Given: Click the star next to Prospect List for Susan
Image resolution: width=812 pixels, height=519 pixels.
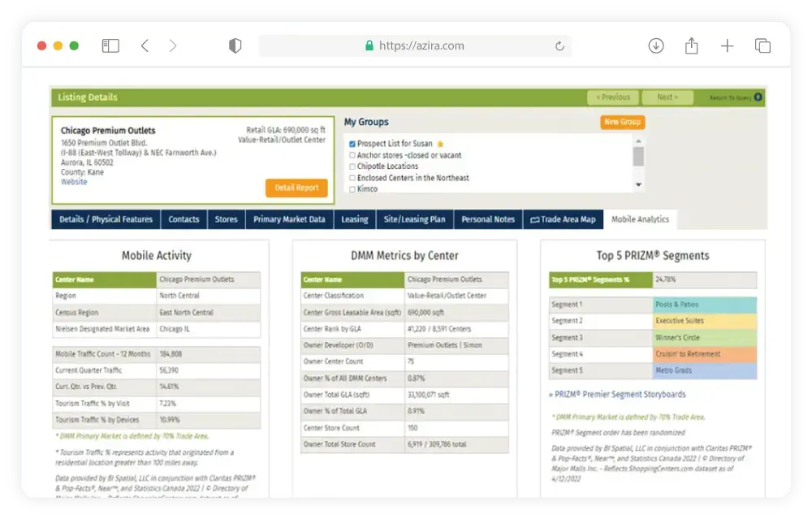Looking at the screenshot, I should (x=440, y=144).
